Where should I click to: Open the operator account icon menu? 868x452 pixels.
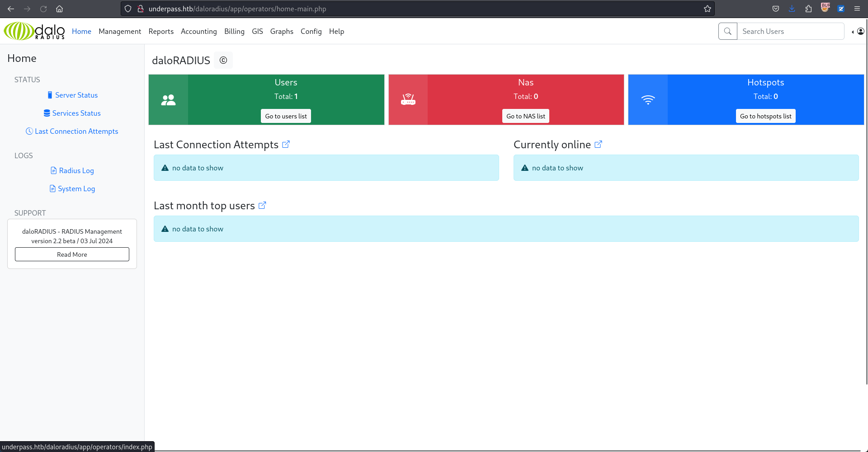tap(860, 31)
